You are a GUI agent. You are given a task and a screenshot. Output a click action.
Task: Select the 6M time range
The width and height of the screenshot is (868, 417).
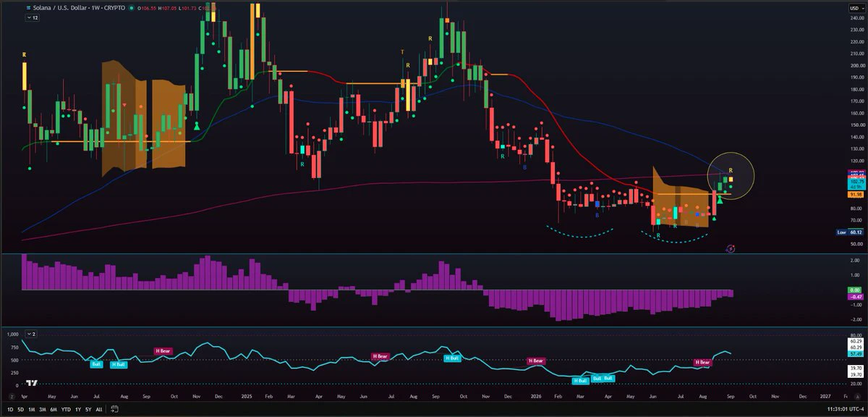pyautogui.click(x=54, y=410)
